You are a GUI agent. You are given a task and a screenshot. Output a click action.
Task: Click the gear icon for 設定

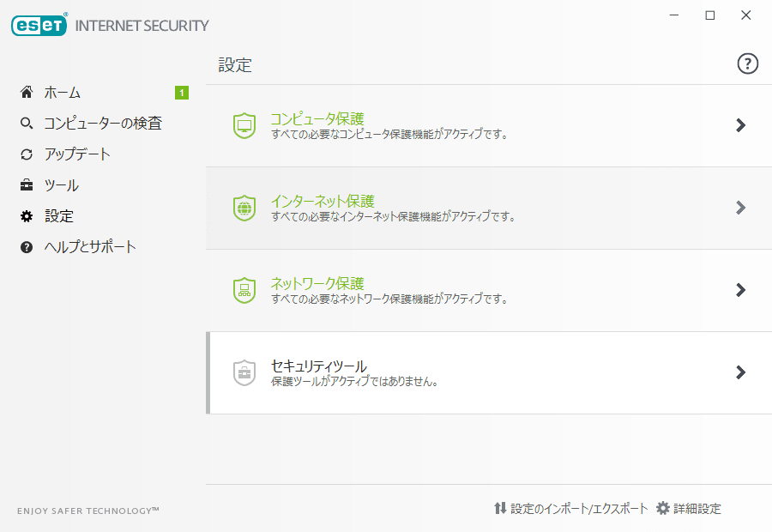[x=27, y=216]
